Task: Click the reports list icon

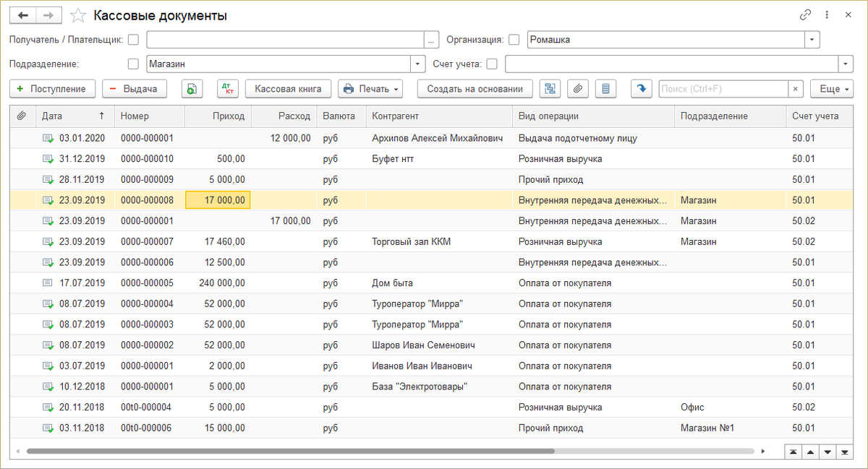Action: (x=605, y=89)
